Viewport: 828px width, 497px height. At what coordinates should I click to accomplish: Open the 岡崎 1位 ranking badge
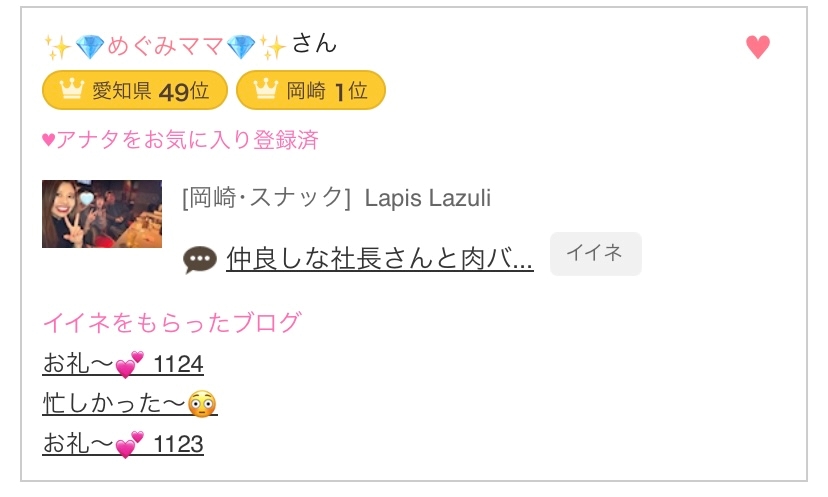(x=310, y=91)
